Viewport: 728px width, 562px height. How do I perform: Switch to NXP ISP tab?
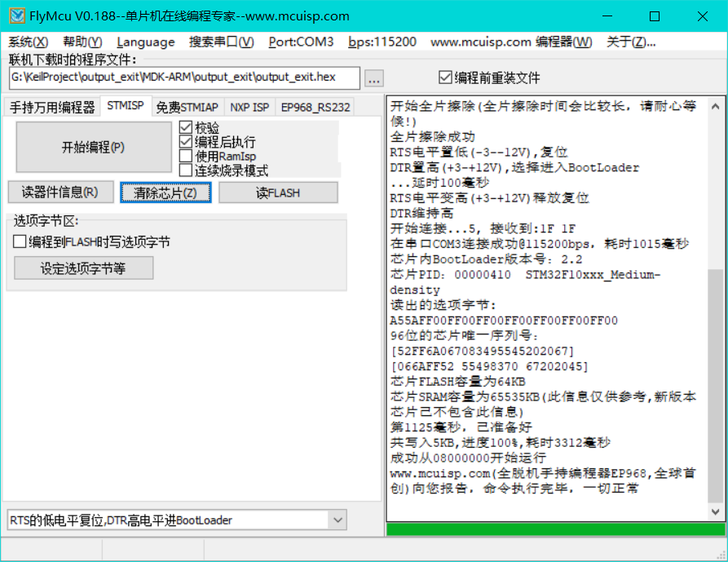click(x=249, y=108)
